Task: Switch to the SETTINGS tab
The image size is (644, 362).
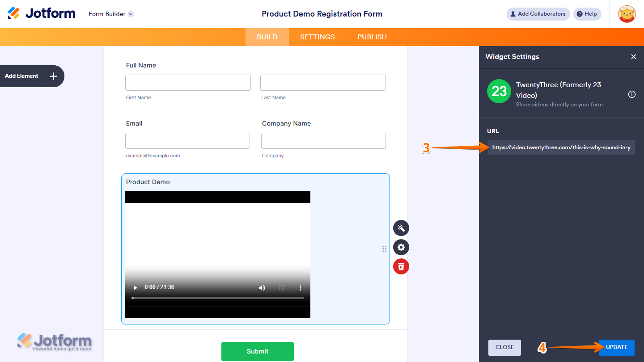Action: click(x=317, y=37)
